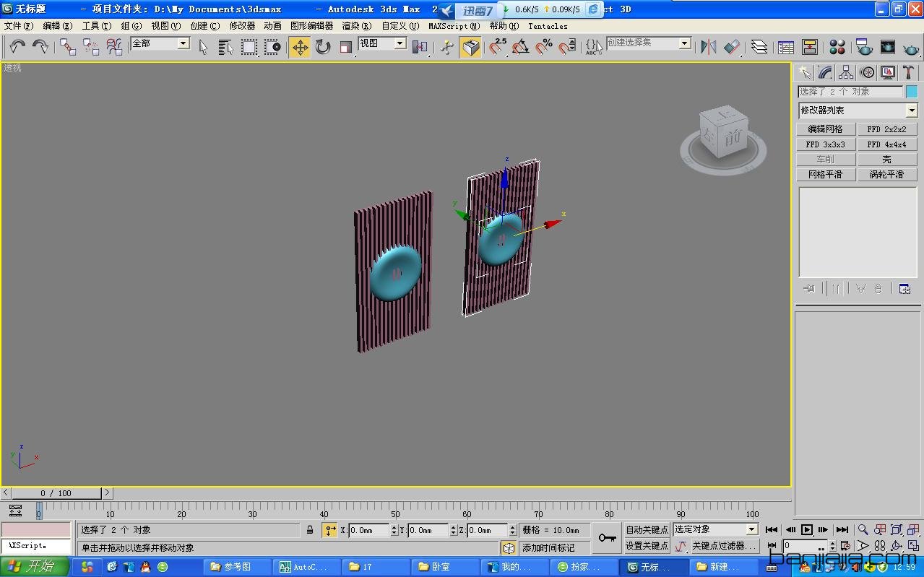This screenshot has width=924, height=577.
Task: Choose the Select Object arrow tool
Action: click(203, 47)
